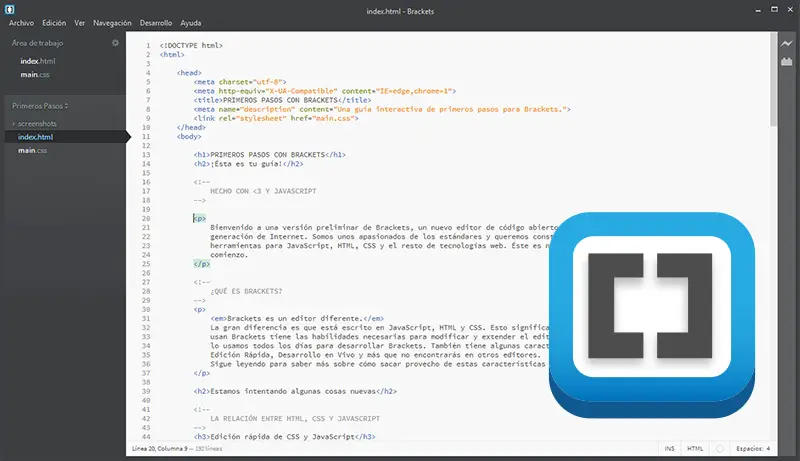
Task: Click the indentation size value 4
Action: point(768,449)
